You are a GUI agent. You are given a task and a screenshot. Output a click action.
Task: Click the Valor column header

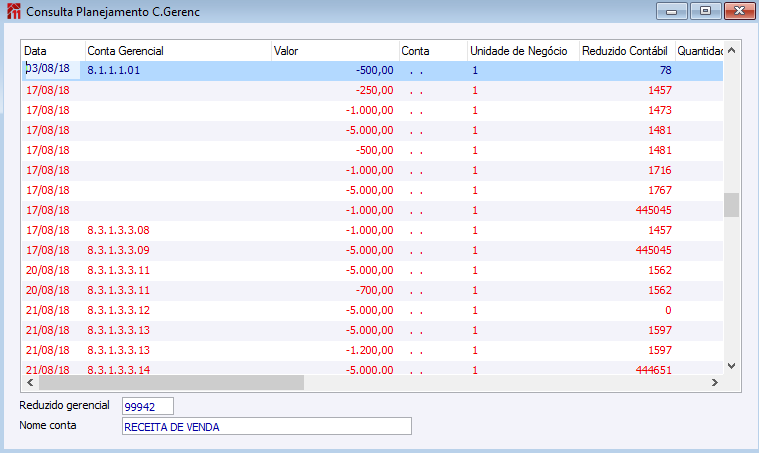coord(335,51)
